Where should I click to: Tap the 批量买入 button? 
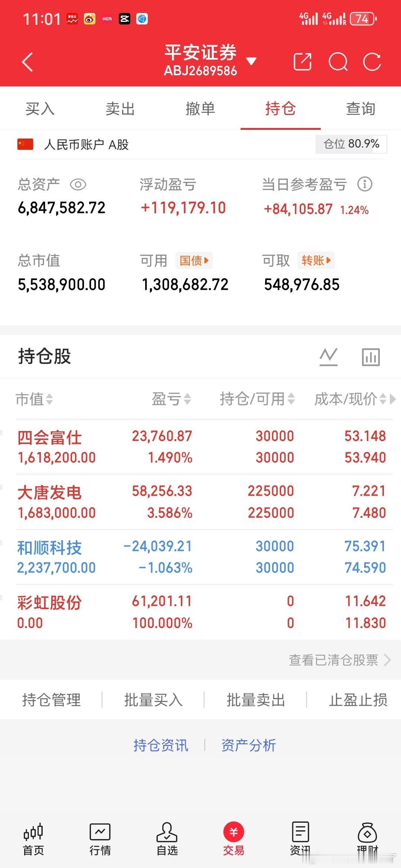point(153,700)
